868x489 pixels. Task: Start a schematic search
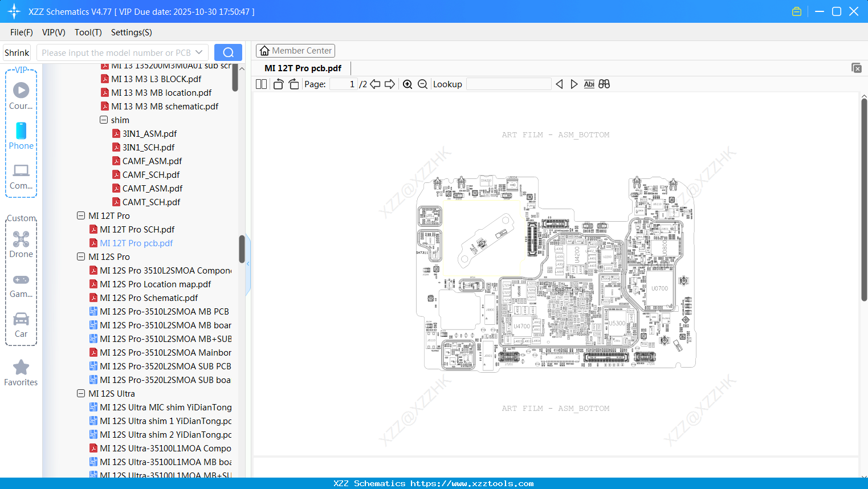click(228, 52)
